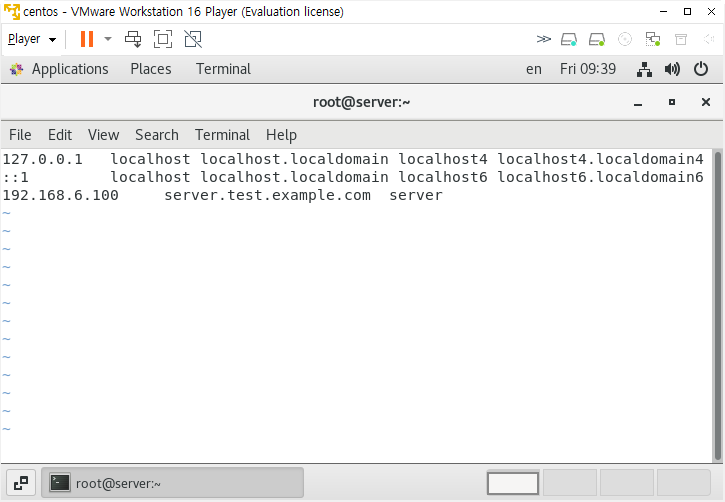Expand the double-chevron device toolbar icon
The height and width of the screenshot is (502, 725).
coord(543,39)
